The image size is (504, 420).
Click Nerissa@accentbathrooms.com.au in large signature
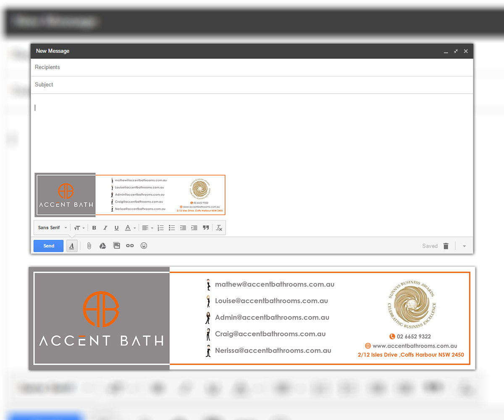click(273, 350)
